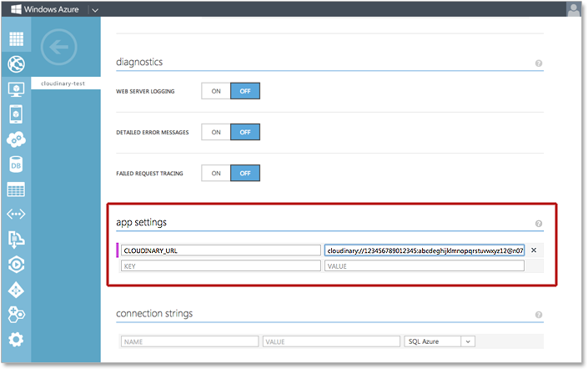
Task: Open the Add-ons hexagons icon
Action: click(x=16, y=315)
